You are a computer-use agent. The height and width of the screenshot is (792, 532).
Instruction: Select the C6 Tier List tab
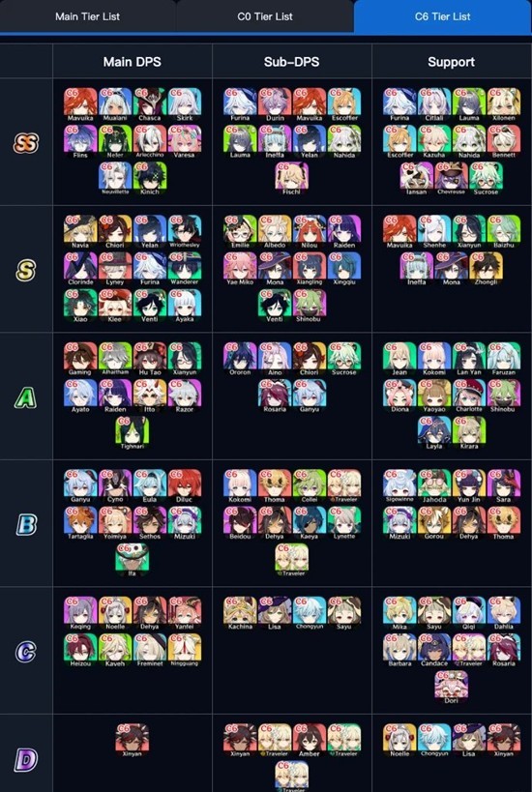[x=443, y=16]
